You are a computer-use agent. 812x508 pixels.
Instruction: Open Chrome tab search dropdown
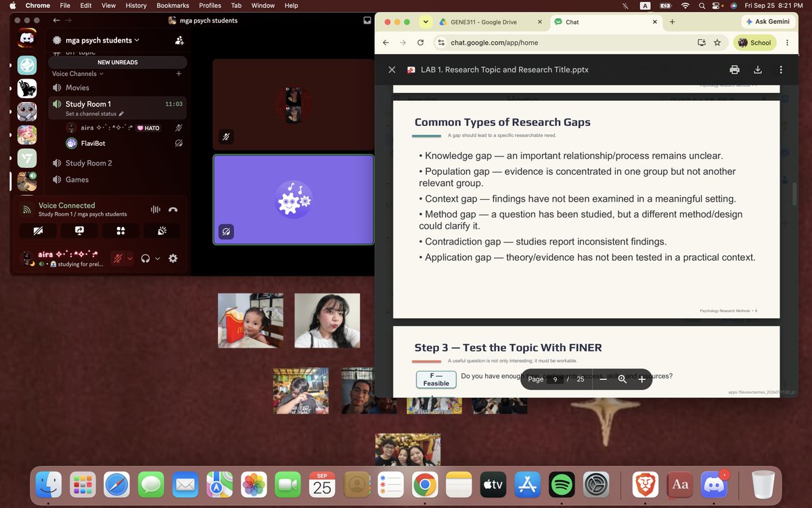pyautogui.click(x=425, y=22)
